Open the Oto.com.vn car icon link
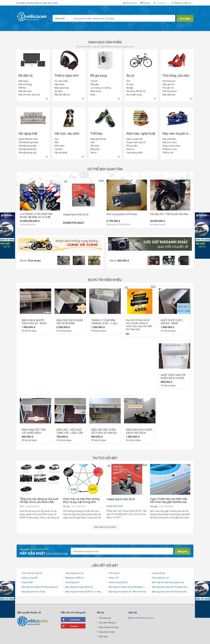This screenshot has height=644, width=210. point(124,3)
